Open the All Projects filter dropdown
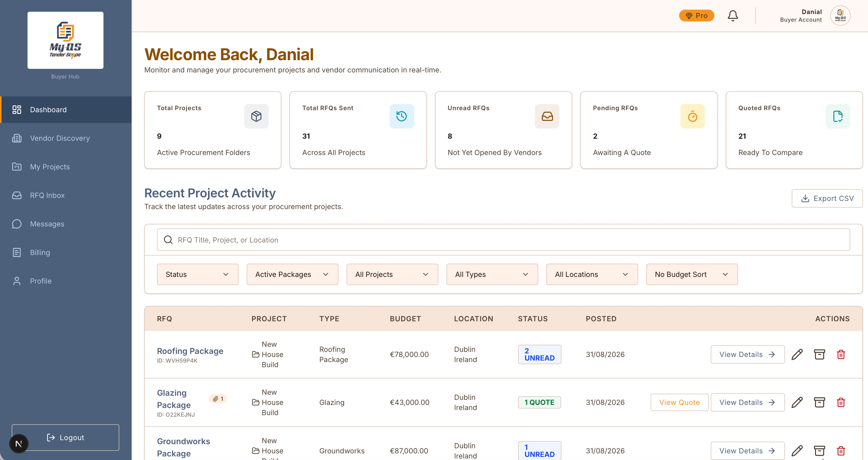This screenshot has height=460, width=868. tap(392, 275)
